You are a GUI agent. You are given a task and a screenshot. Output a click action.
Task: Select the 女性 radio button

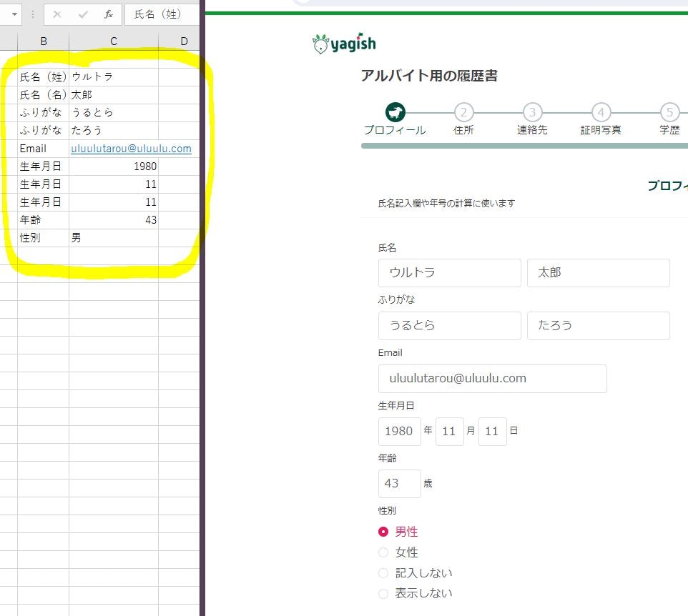(x=383, y=552)
